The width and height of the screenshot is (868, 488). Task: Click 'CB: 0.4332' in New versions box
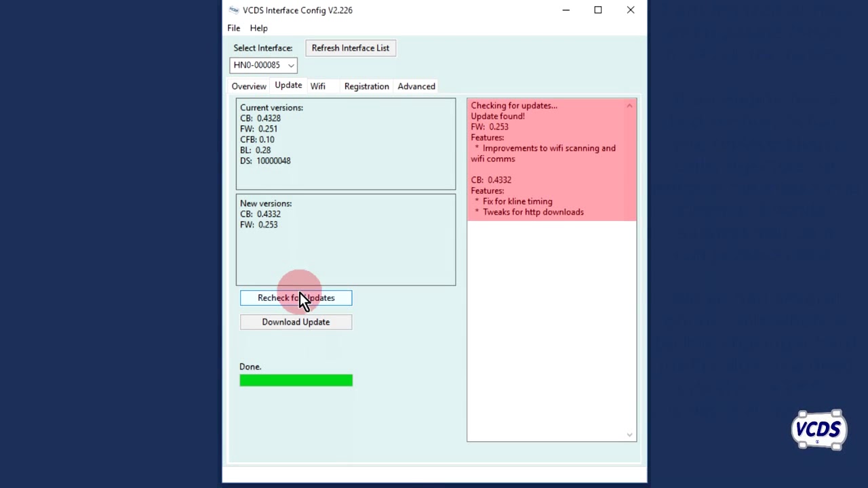260,213
